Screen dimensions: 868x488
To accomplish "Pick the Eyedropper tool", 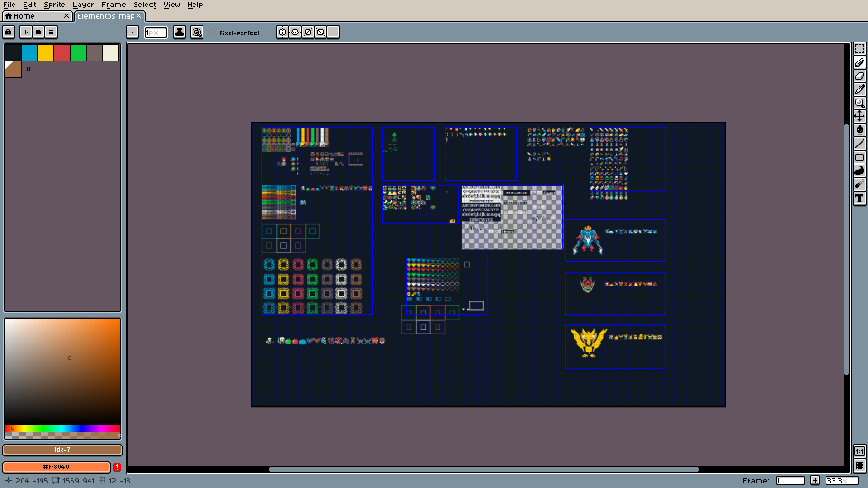I will point(859,89).
